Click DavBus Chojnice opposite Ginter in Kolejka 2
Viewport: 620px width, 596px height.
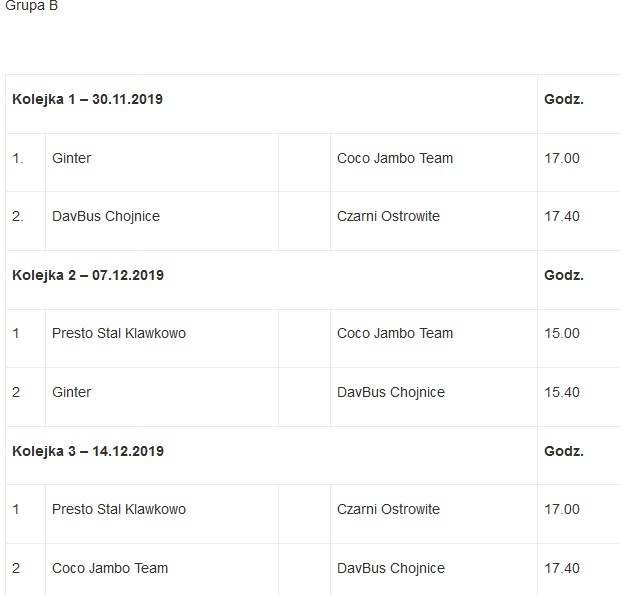(391, 392)
